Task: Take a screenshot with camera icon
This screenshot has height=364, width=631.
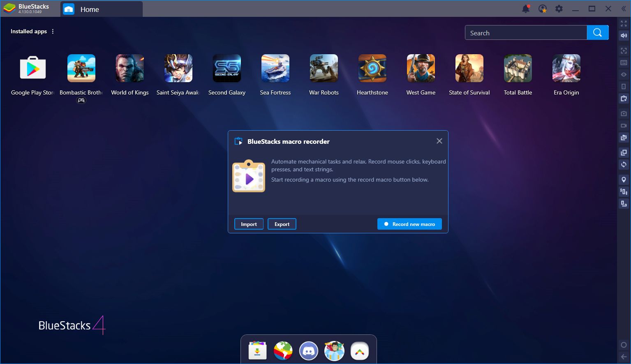Action: 624,113
